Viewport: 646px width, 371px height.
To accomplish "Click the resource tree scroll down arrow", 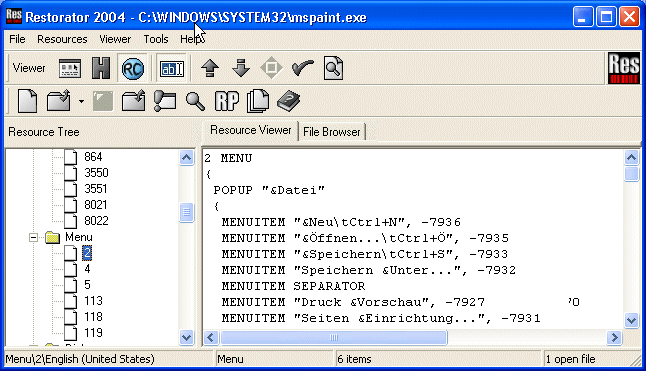I will (x=187, y=338).
